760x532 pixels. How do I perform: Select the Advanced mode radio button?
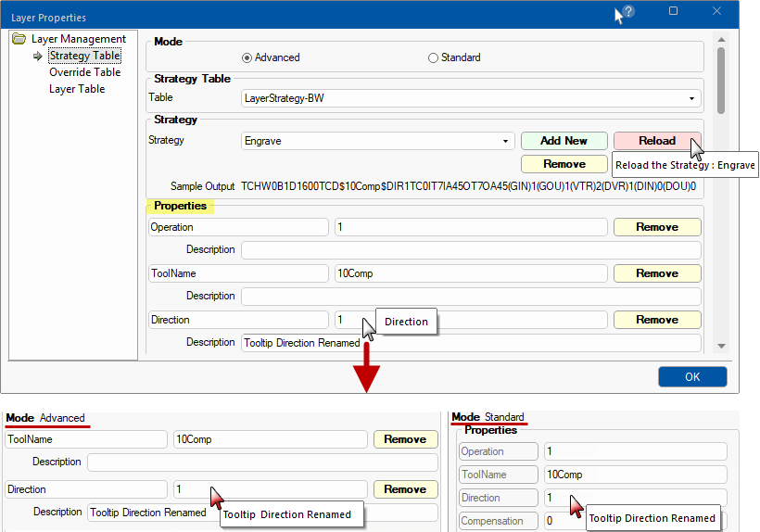pos(247,57)
